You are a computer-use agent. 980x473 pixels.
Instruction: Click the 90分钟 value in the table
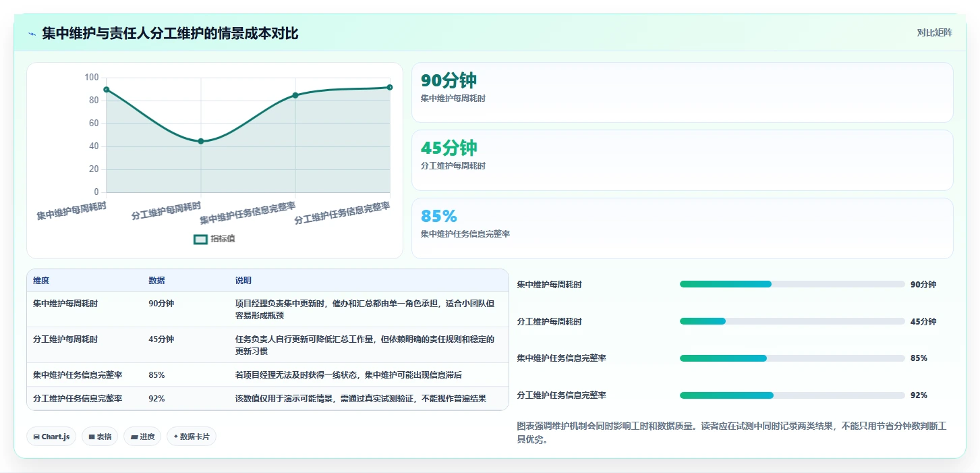(161, 304)
